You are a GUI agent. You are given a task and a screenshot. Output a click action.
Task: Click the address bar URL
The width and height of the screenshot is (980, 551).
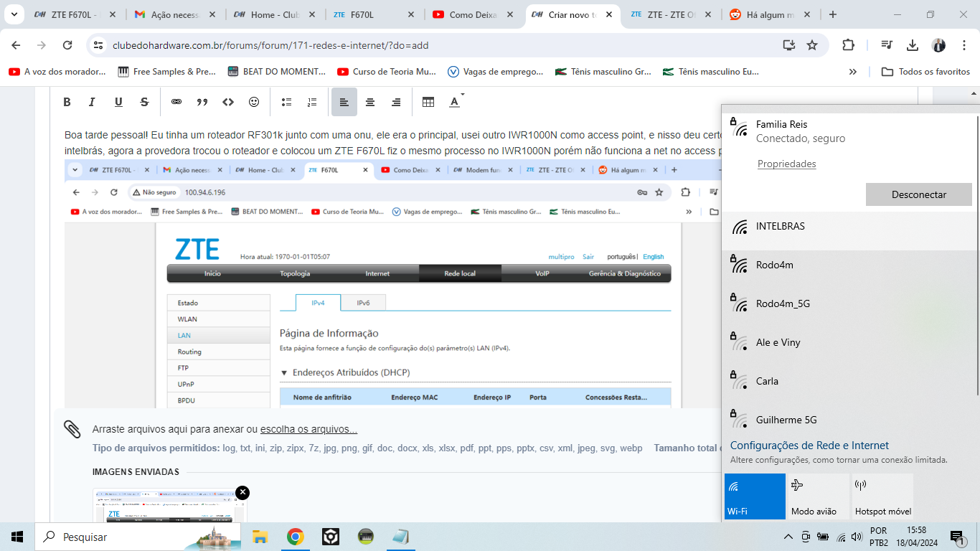(x=270, y=45)
